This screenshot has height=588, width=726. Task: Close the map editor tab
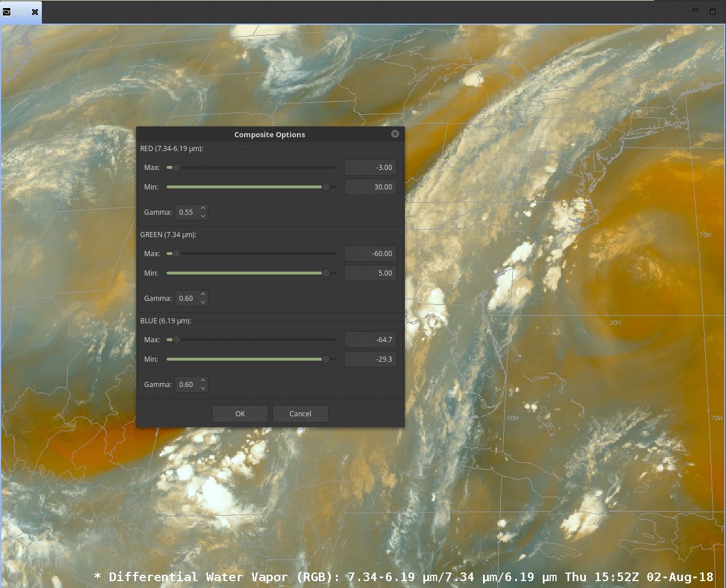(x=35, y=11)
